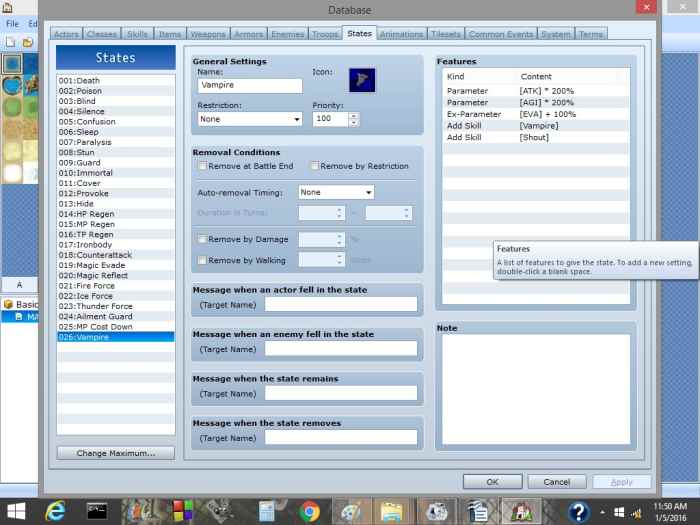Viewport: 700px width, 525px height.
Task: Open Internet Explorer from the taskbar
Action: (55, 510)
